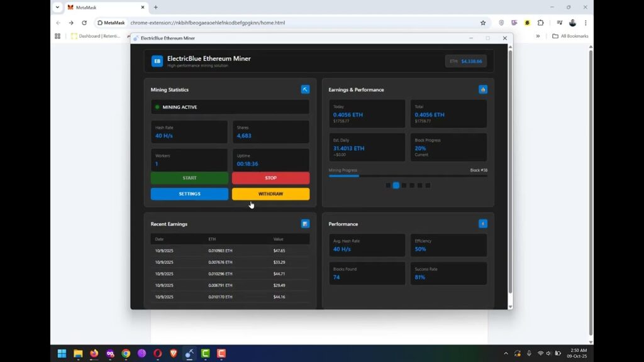Open the browser profile avatar
The height and width of the screenshot is (362, 644).
572,23
